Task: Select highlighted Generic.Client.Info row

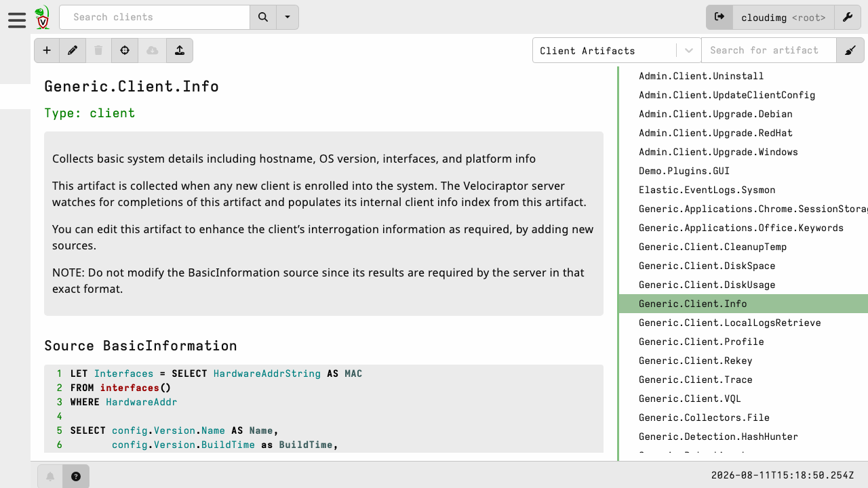Action: tap(743, 304)
